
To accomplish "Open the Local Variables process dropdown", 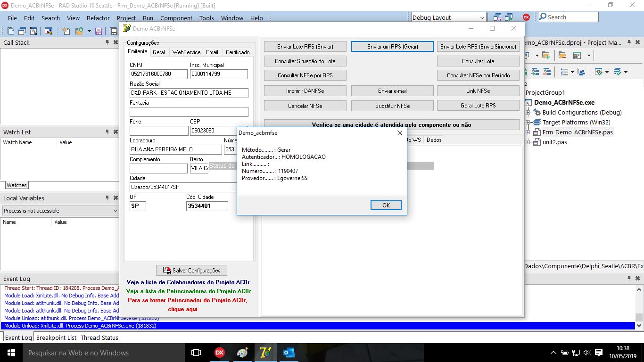I will point(116,211).
